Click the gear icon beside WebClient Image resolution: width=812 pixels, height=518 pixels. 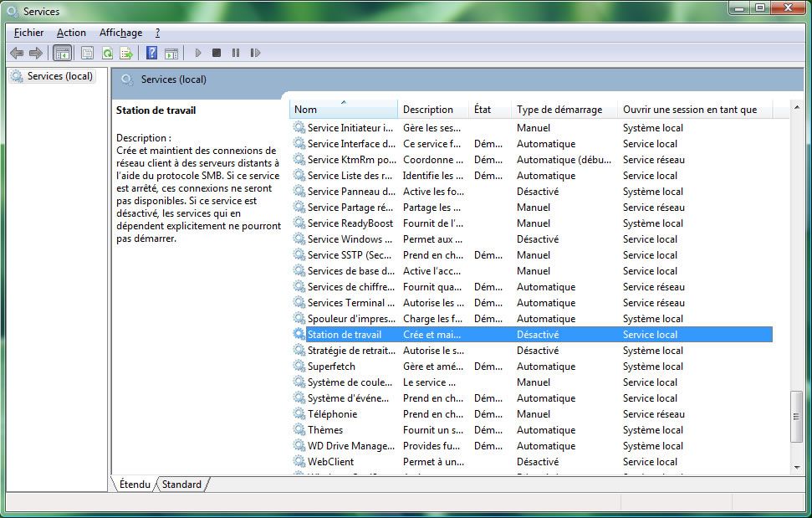(x=299, y=461)
